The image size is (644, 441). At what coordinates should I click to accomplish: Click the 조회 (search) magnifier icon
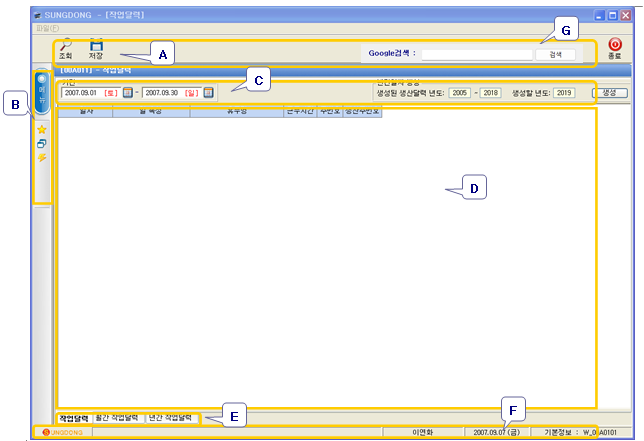coord(65,46)
